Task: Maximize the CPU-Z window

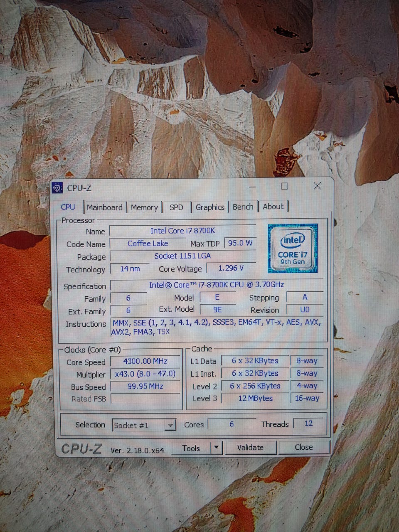Action: tap(285, 186)
